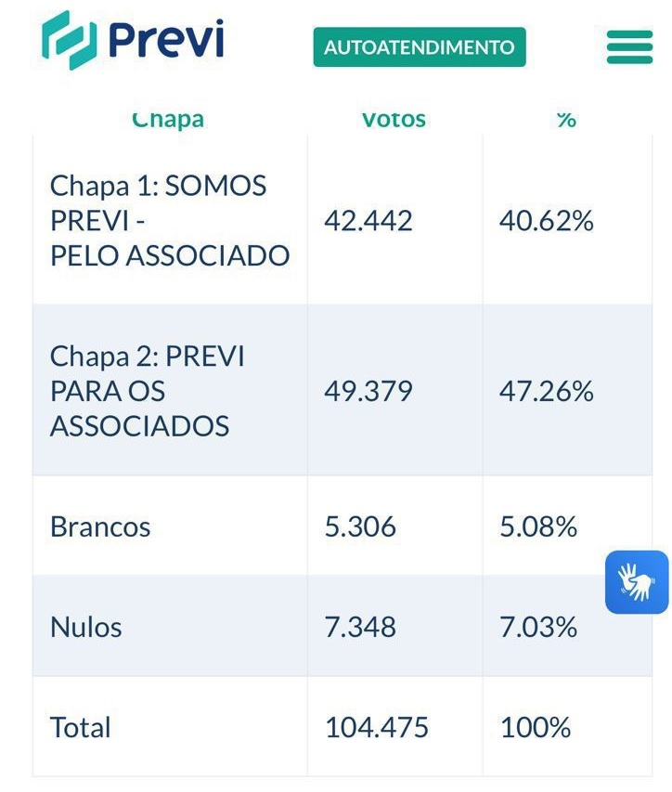Click the 42.442 votes cell
Screen dimensions: 672x792
(368, 221)
